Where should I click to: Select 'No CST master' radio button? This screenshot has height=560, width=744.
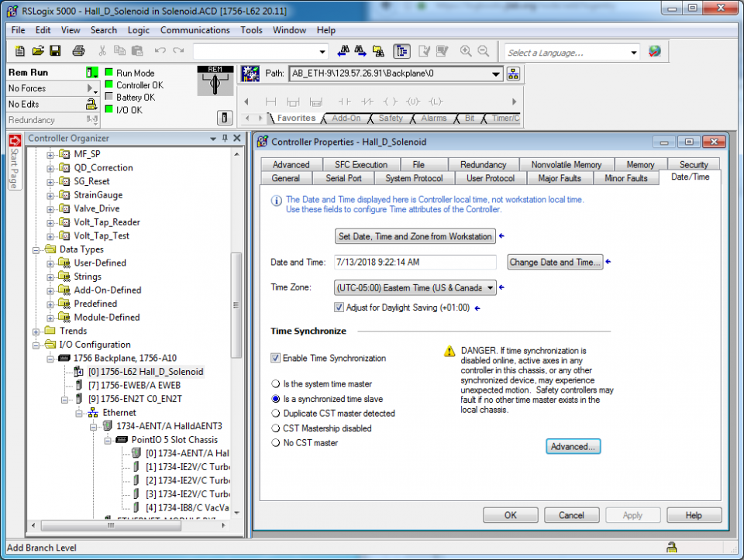[276, 443]
